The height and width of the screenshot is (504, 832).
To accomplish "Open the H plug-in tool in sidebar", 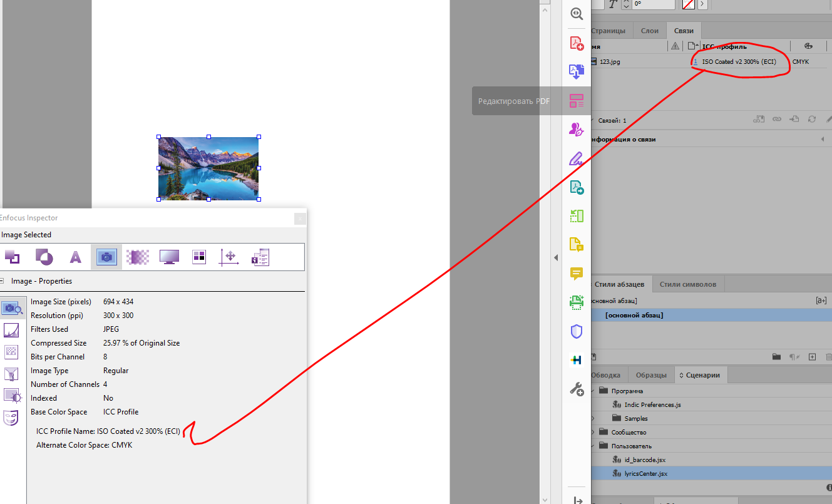I will tap(577, 360).
